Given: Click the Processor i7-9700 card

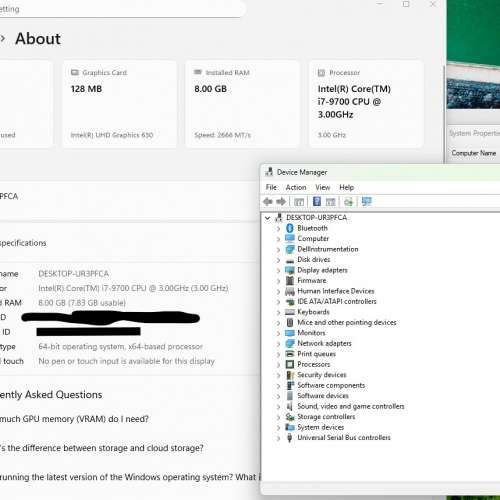Looking at the screenshot, I should [x=366, y=104].
